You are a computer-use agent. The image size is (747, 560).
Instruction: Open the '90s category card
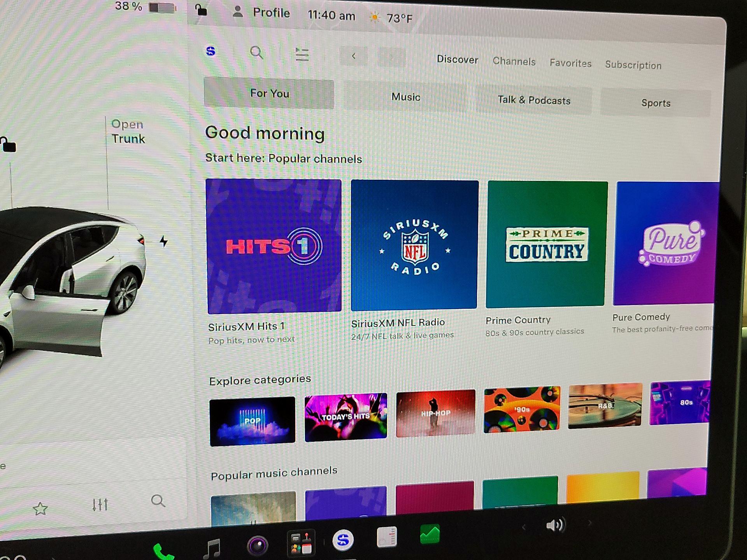tap(522, 409)
